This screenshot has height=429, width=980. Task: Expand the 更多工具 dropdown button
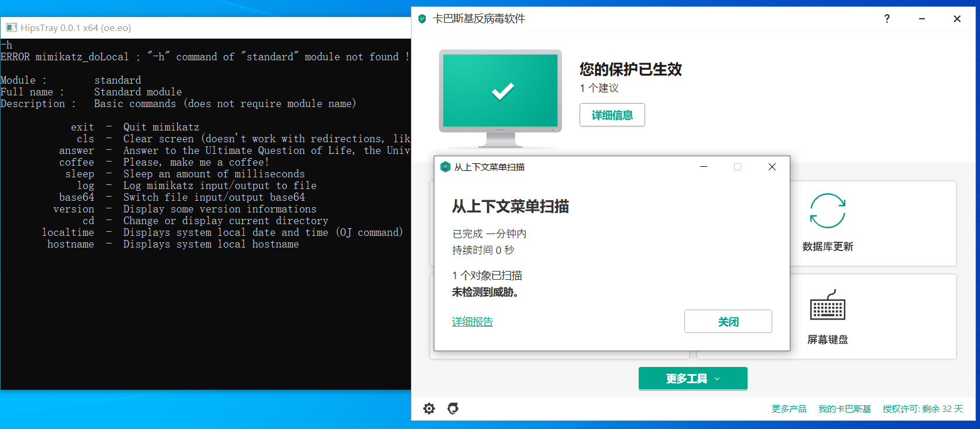pos(693,379)
